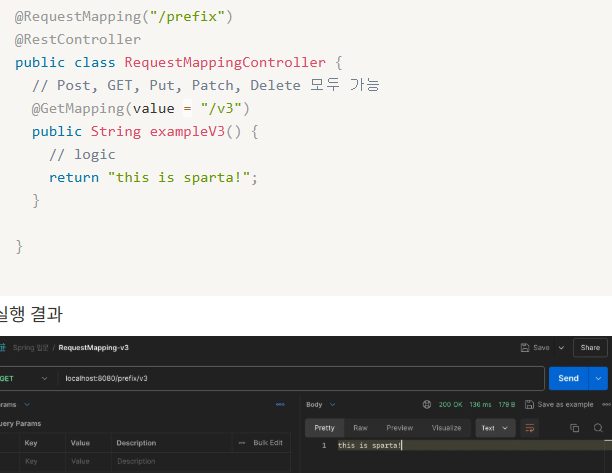612x473 pixels.
Task: Expand the Body response dropdown
Action: pos(333,404)
